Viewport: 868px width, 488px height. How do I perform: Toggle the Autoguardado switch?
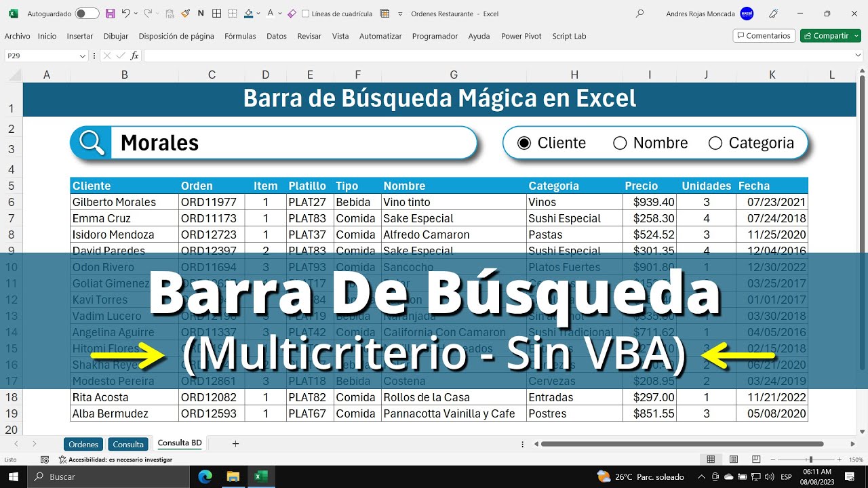(x=87, y=14)
